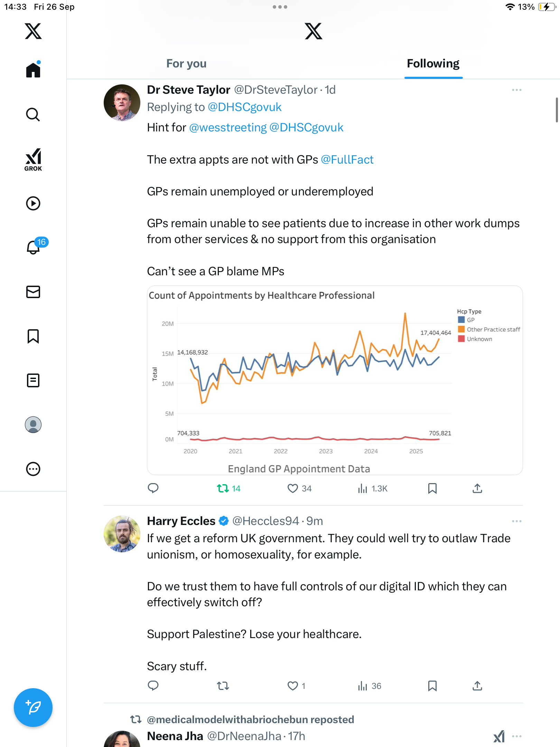The width and height of the screenshot is (560, 747).
Task: Switch to the For you tab
Action: click(x=186, y=64)
